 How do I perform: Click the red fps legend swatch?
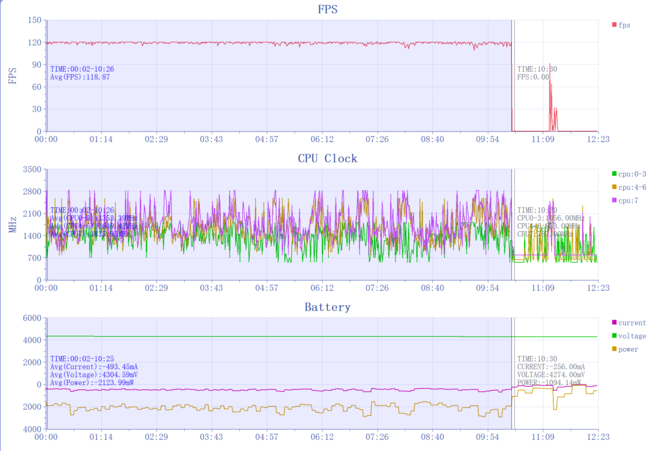pyautogui.click(x=612, y=26)
